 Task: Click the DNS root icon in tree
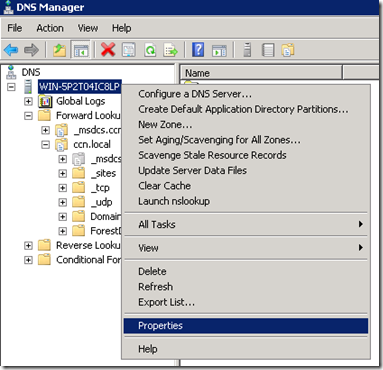[11, 72]
